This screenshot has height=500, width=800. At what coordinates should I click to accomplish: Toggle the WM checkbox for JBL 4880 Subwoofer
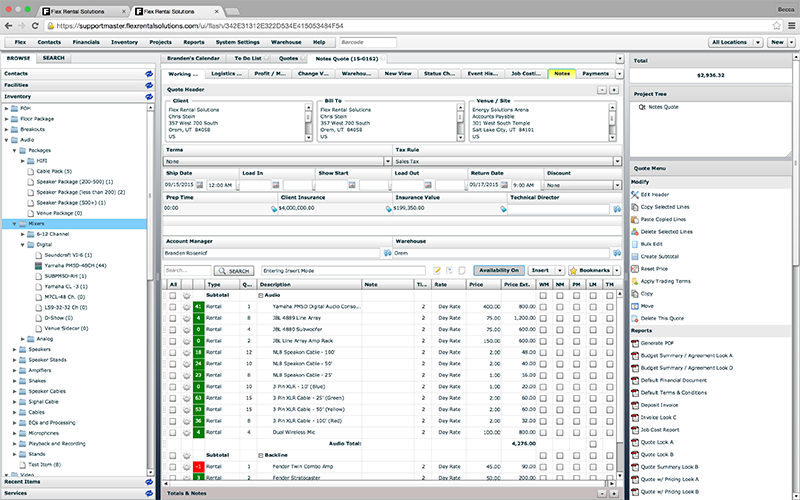coord(543,330)
